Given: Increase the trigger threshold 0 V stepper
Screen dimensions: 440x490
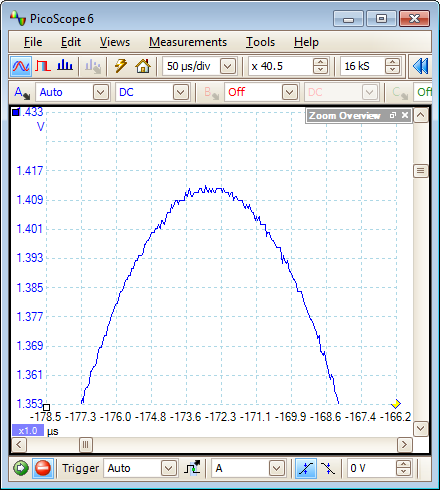Looking at the screenshot, I should [x=403, y=464].
